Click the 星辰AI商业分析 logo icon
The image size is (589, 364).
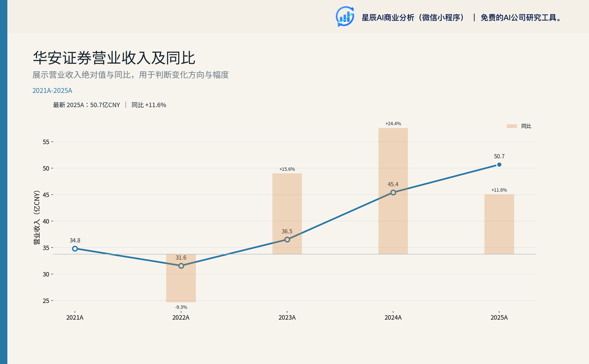(345, 16)
